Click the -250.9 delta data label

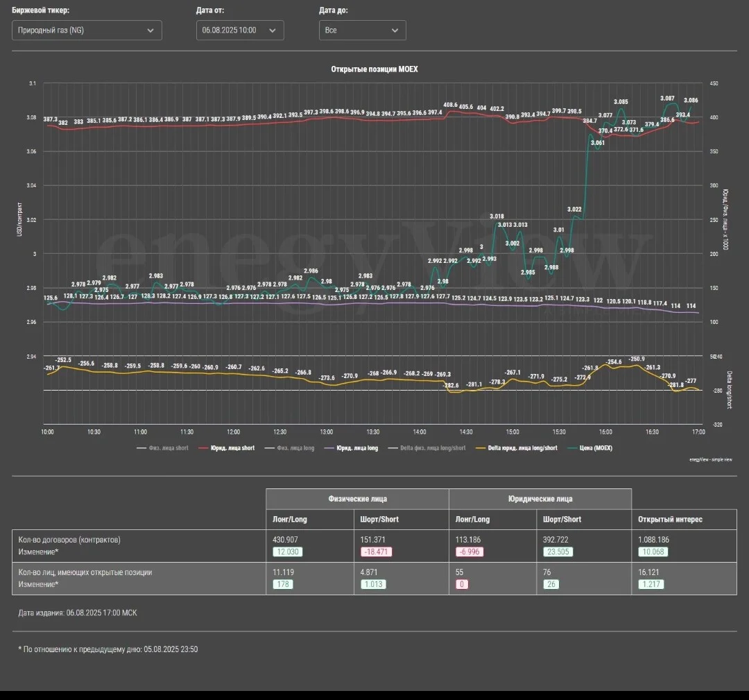637,359
